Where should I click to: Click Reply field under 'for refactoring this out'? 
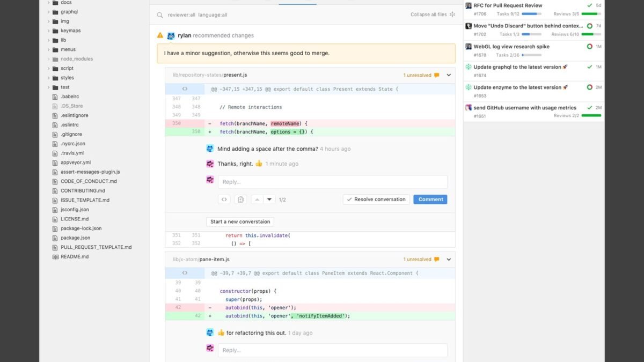(332, 350)
